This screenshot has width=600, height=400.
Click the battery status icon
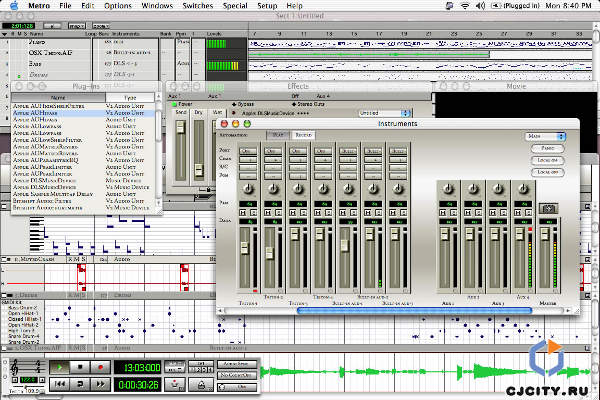[497, 5]
